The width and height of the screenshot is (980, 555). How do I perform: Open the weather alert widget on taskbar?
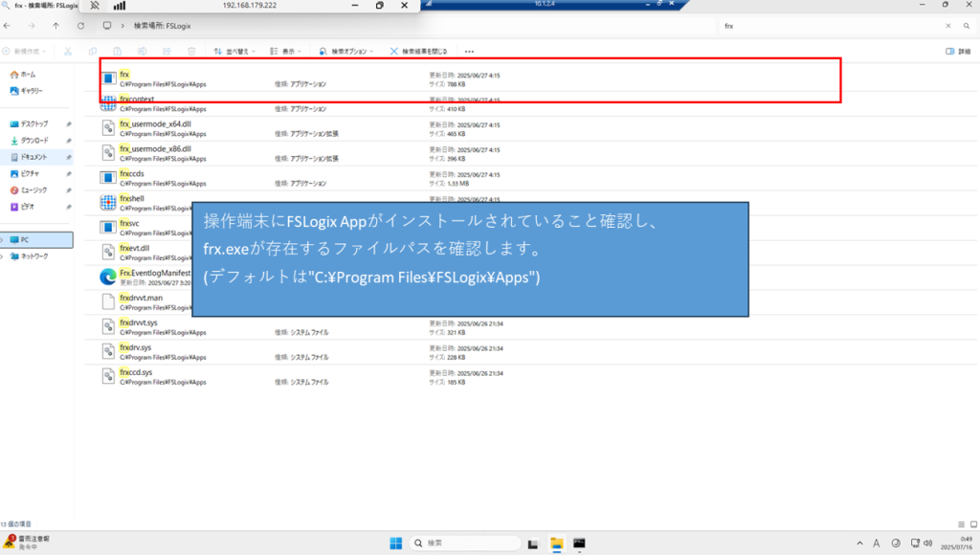27,543
